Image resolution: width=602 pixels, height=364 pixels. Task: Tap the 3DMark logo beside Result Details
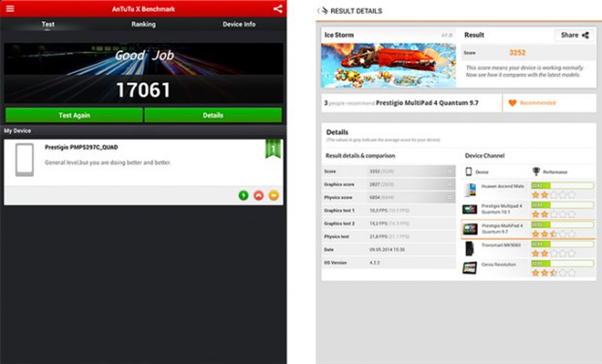[325, 11]
